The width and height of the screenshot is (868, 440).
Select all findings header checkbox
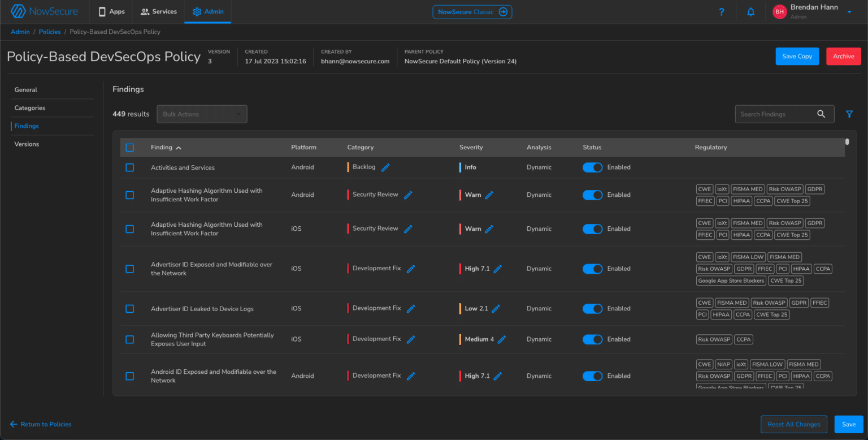129,148
